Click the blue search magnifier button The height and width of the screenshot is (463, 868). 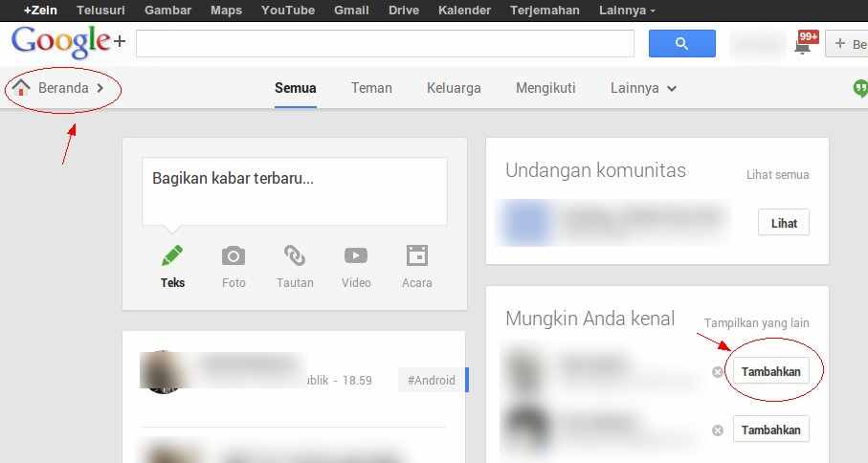pyautogui.click(x=682, y=43)
